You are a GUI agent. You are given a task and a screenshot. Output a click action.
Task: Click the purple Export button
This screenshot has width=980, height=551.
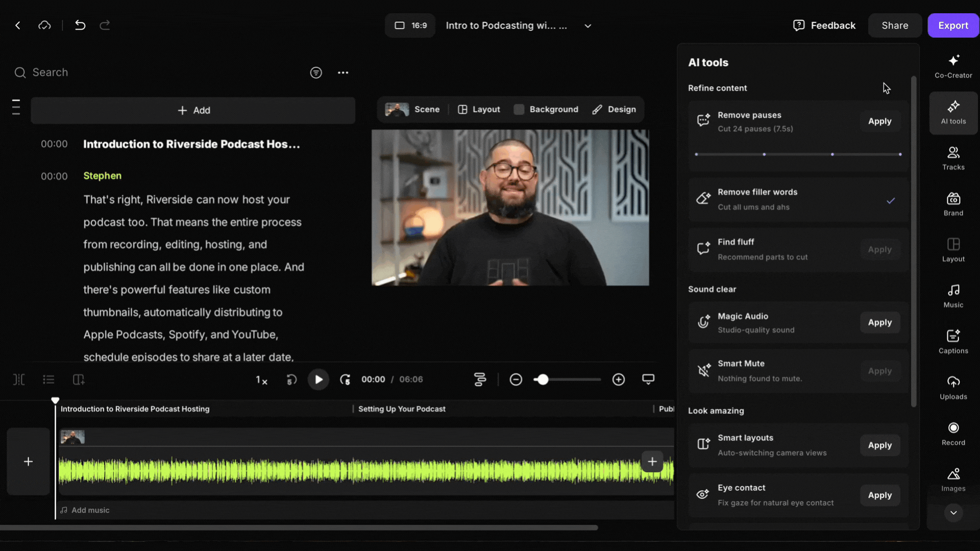click(x=952, y=26)
